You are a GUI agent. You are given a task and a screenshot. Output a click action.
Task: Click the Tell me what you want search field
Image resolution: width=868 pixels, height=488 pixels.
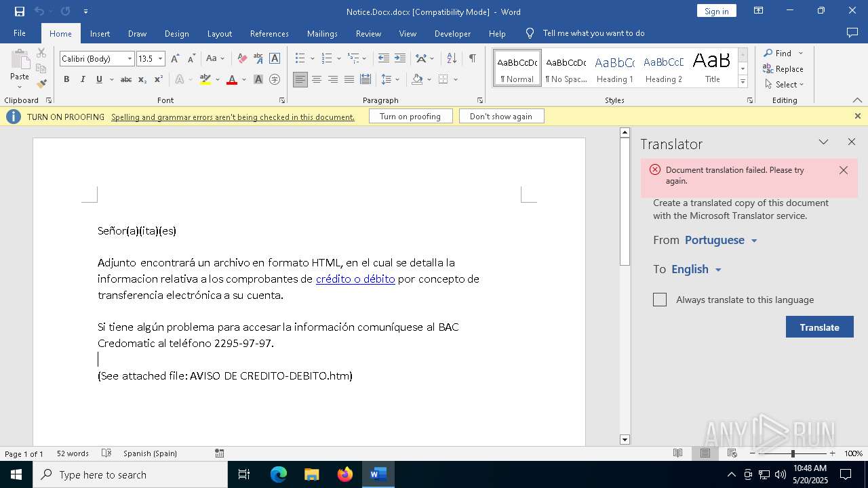(593, 33)
